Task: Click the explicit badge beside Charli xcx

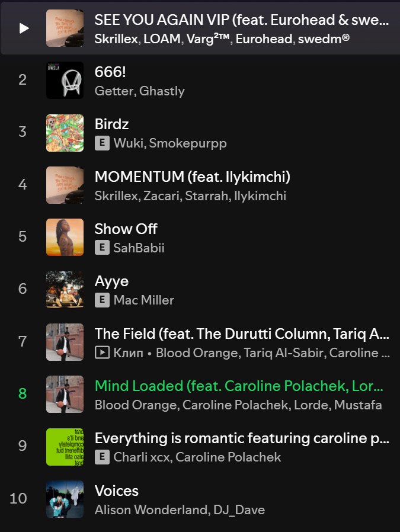Action: point(102,457)
